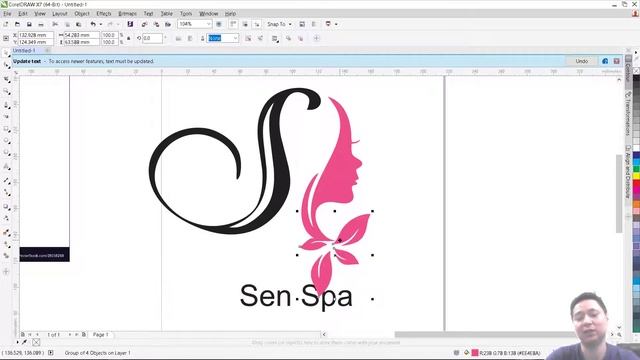Click the no-color swatch in document palette
The height and width of the screenshot is (360, 640).
click(x=36, y=342)
